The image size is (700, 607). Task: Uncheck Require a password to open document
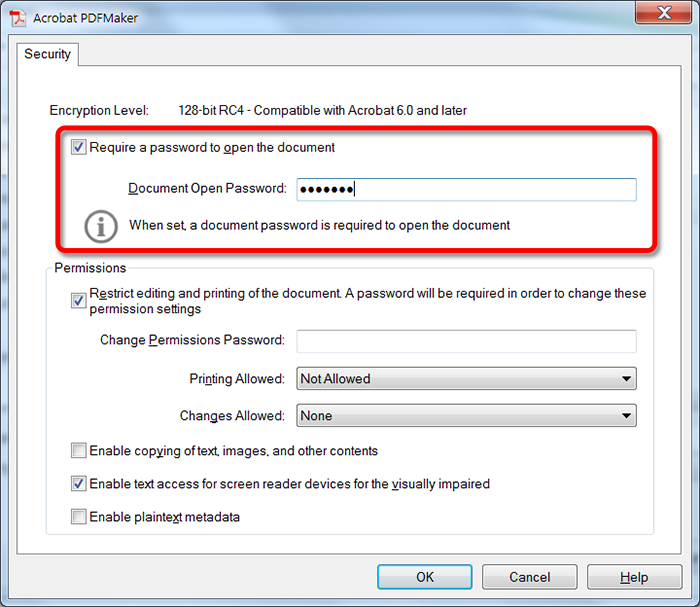pos(79,148)
